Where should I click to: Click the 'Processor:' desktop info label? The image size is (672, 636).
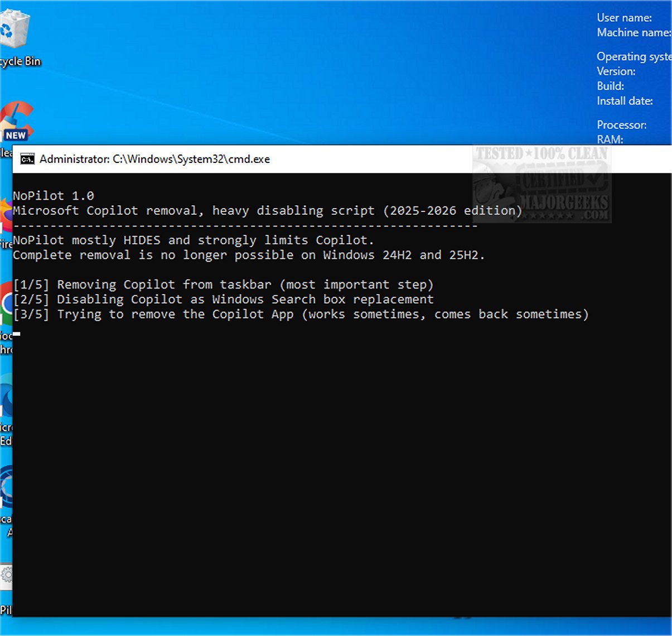pyautogui.click(x=622, y=125)
